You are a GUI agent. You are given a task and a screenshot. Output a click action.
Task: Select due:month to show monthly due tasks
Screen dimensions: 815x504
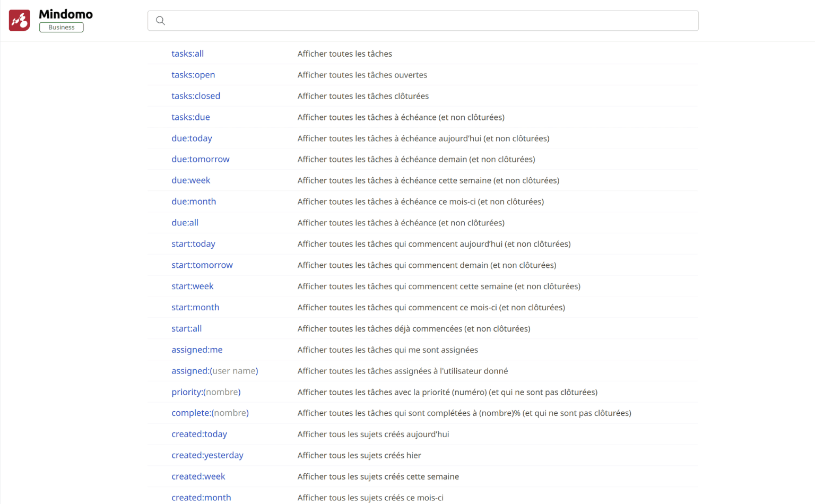click(x=194, y=201)
